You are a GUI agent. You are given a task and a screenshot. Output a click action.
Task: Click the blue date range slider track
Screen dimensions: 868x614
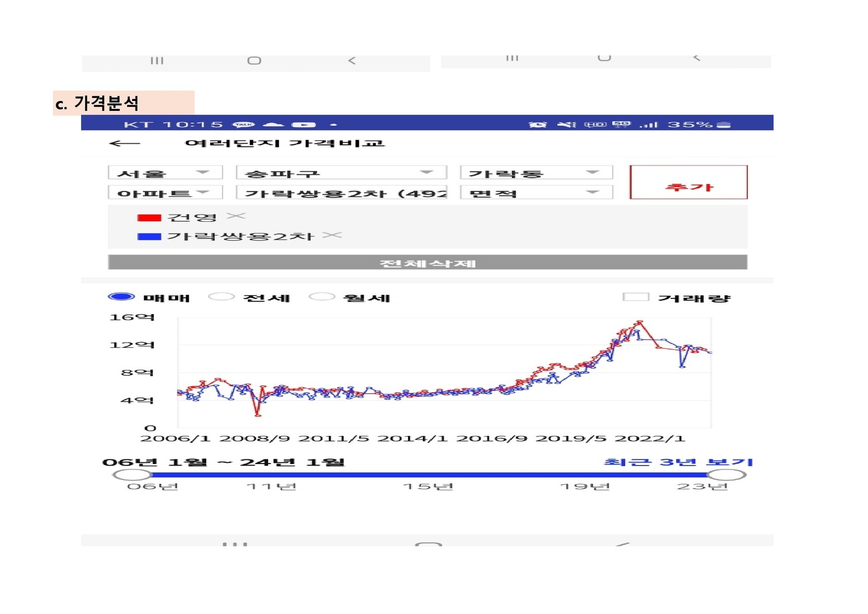point(429,474)
